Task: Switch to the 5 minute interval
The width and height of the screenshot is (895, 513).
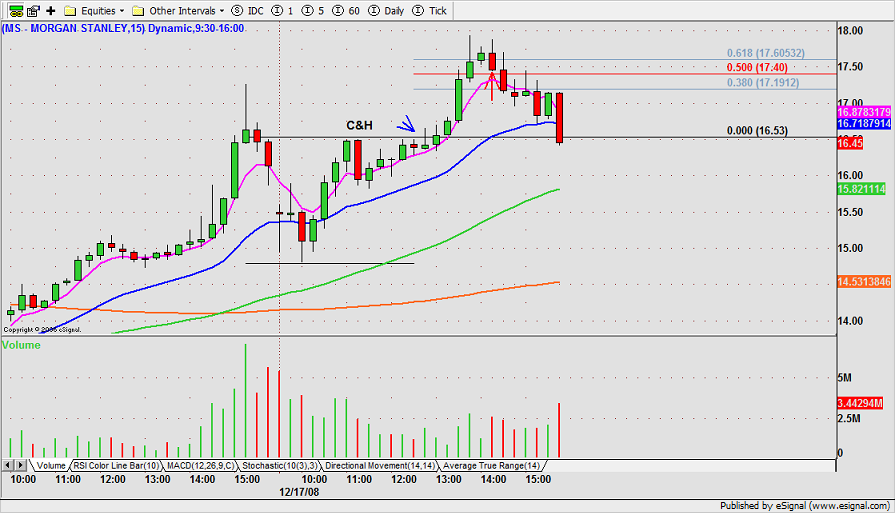Action: coord(313,11)
